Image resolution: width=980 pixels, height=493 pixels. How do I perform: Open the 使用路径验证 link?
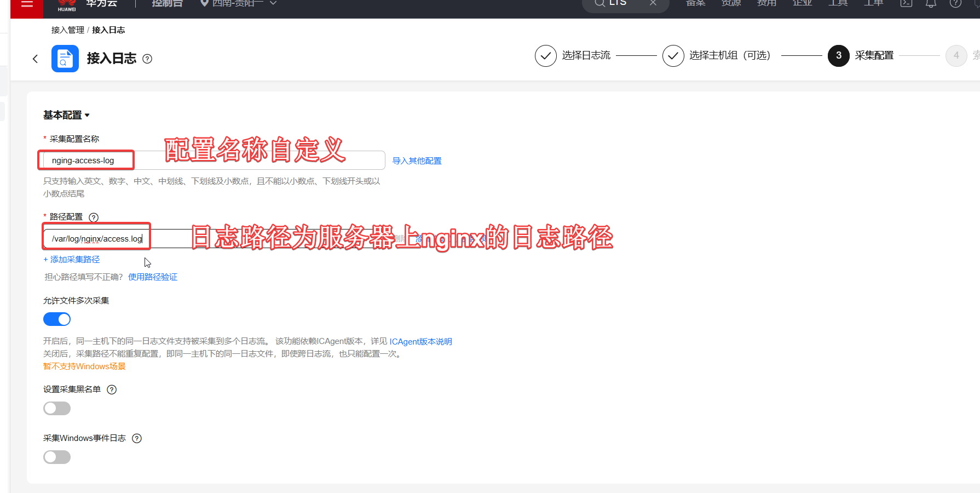153,277
